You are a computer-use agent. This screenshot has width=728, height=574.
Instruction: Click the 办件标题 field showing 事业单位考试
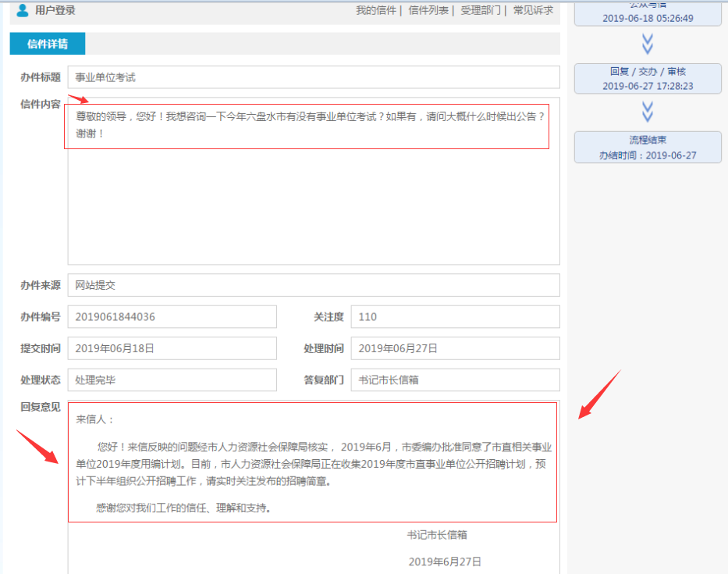313,77
